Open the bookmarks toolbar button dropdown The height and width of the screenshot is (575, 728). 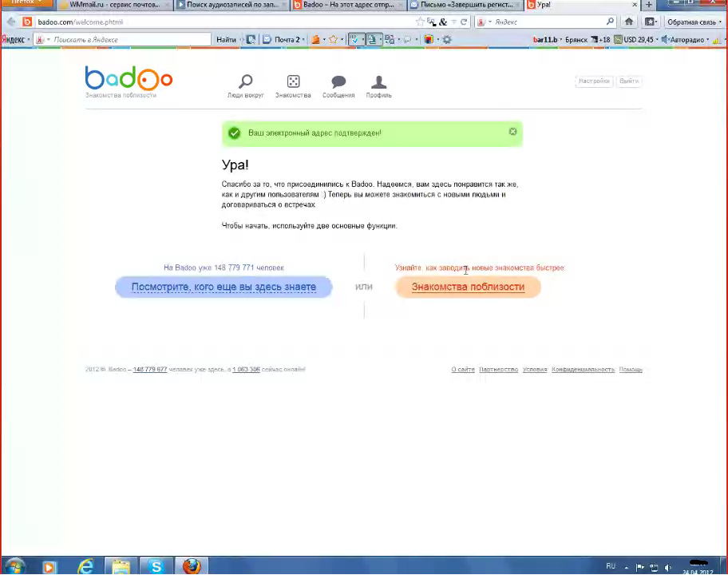pyautogui.click(x=651, y=22)
